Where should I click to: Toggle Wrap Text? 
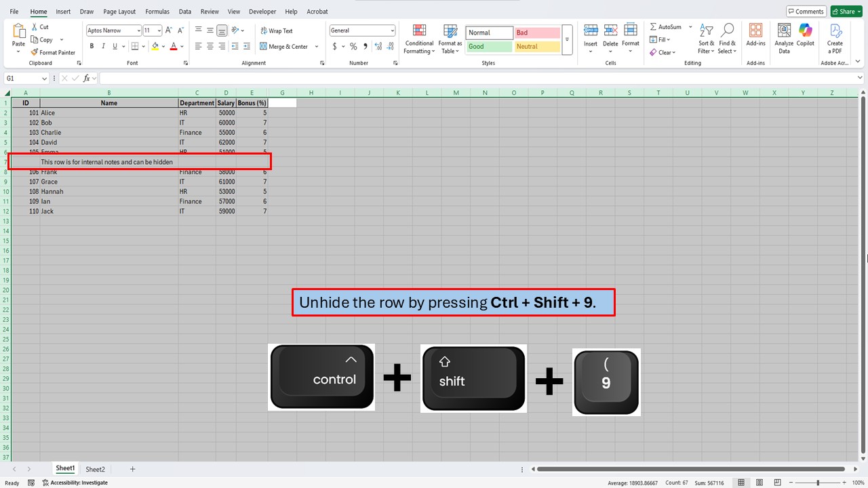(277, 30)
